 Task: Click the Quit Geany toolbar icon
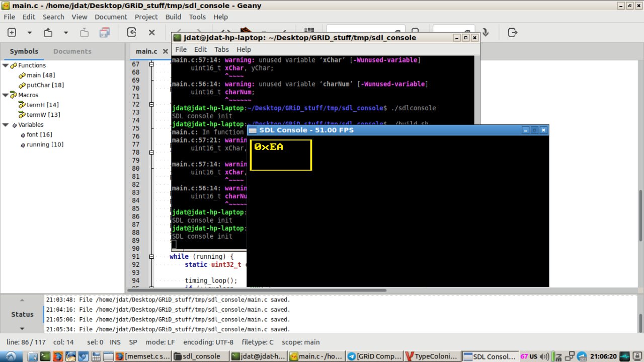click(x=512, y=33)
